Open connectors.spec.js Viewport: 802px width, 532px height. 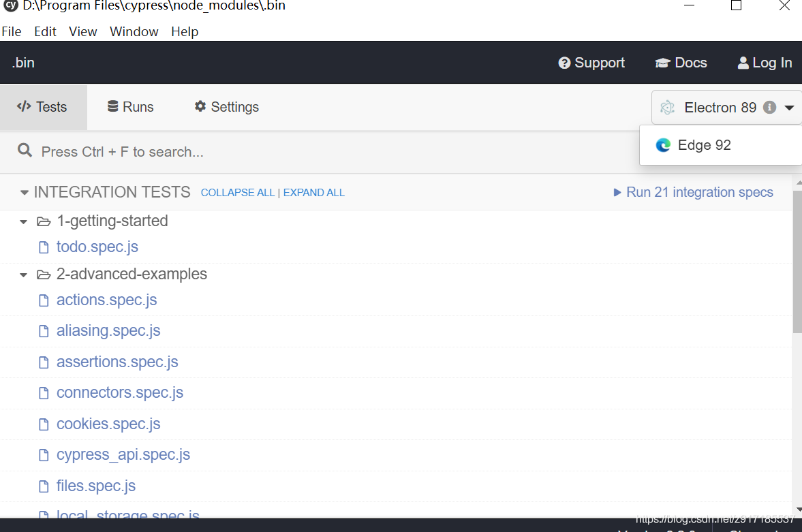click(120, 393)
